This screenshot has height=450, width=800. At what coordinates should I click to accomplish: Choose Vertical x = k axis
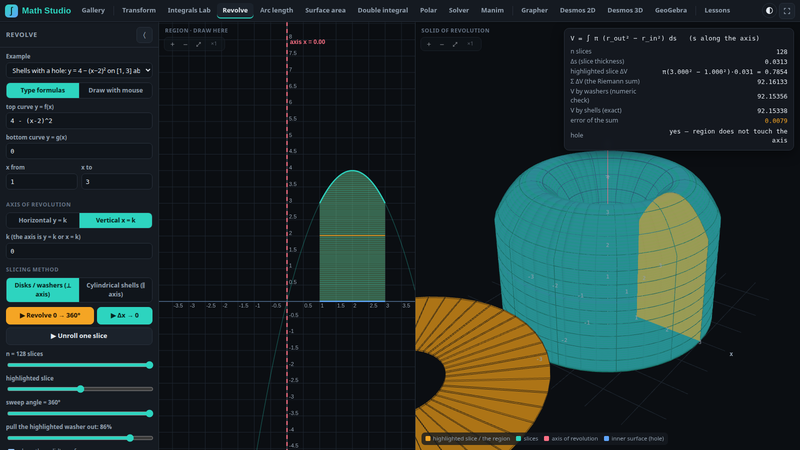[x=116, y=220]
